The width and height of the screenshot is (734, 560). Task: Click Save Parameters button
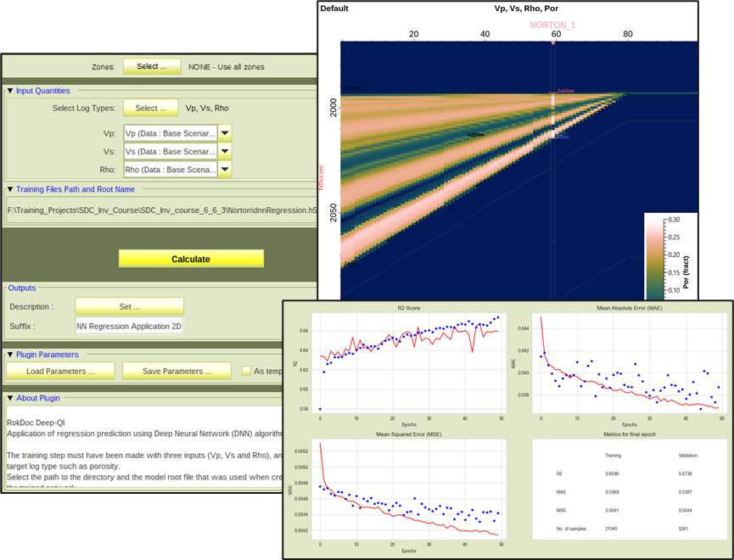point(176,372)
